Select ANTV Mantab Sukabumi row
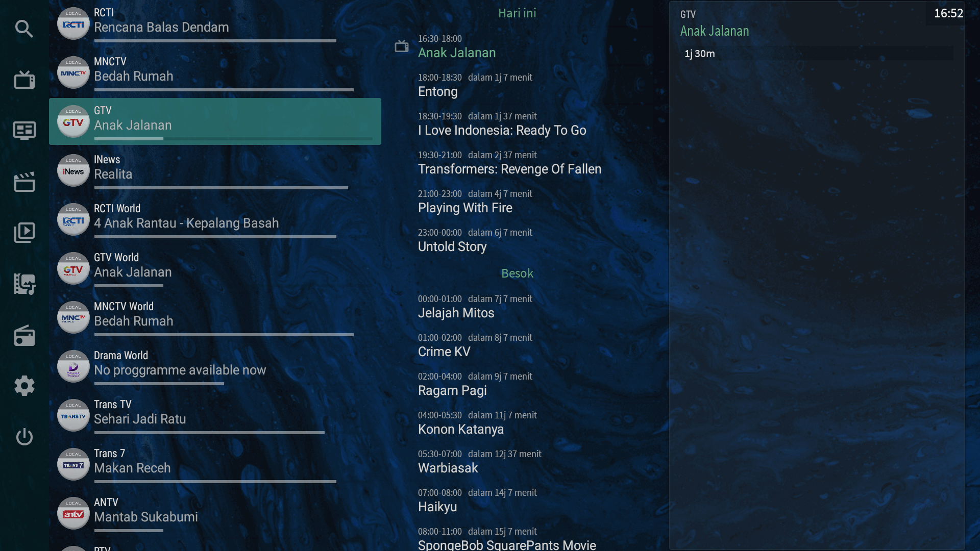 pos(215,513)
